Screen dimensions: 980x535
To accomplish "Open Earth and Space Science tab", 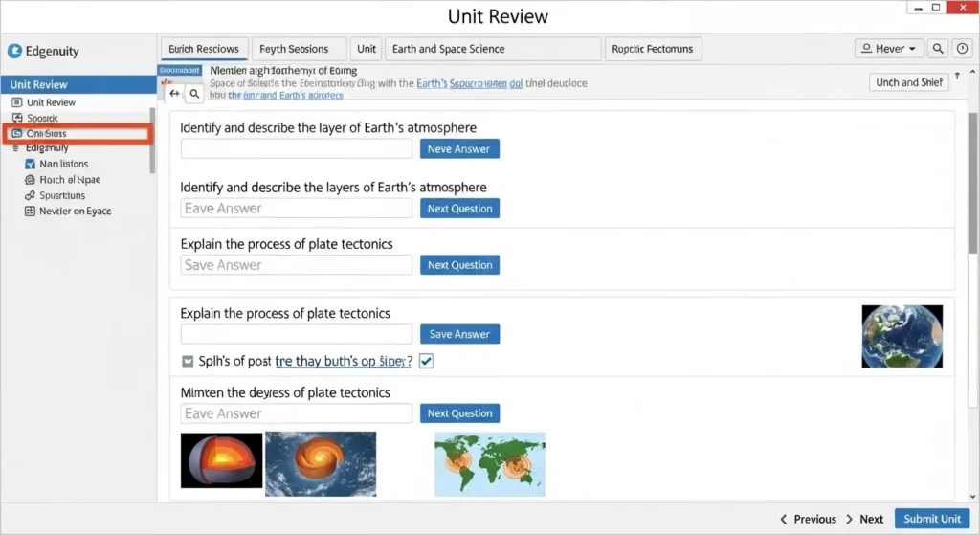I will [x=493, y=49].
